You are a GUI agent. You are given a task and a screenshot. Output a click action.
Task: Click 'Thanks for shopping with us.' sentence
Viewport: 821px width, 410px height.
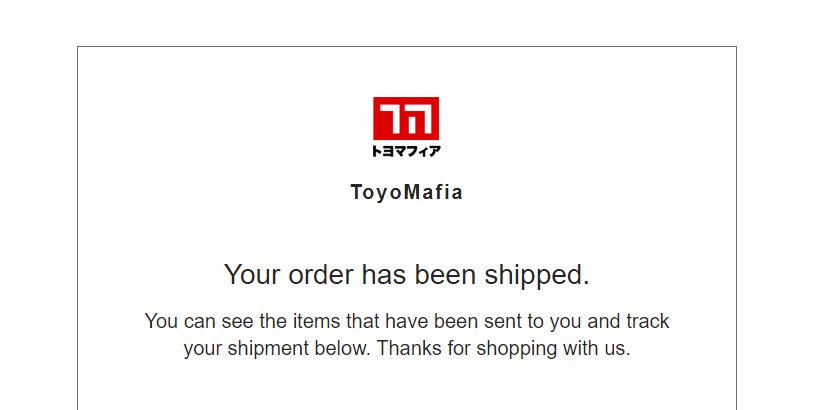pos(504,348)
